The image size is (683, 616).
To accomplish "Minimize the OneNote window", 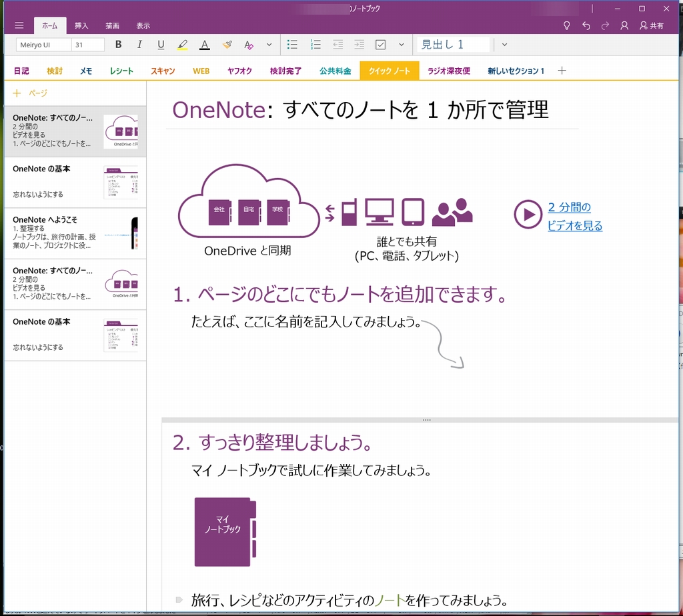I will pyautogui.click(x=617, y=9).
